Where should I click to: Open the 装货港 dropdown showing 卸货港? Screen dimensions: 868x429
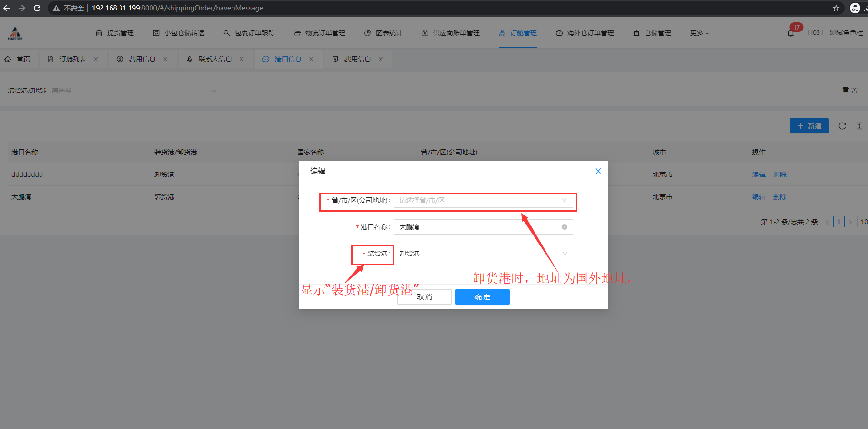click(x=483, y=254)
